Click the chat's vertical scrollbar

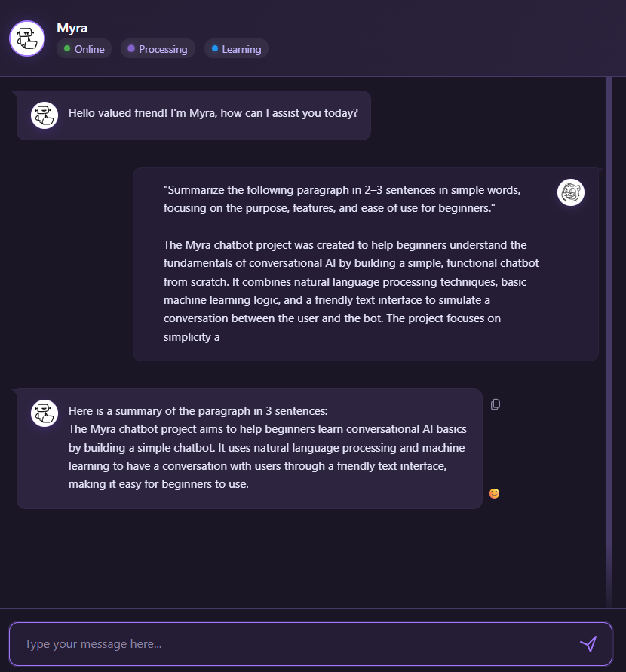609,339
